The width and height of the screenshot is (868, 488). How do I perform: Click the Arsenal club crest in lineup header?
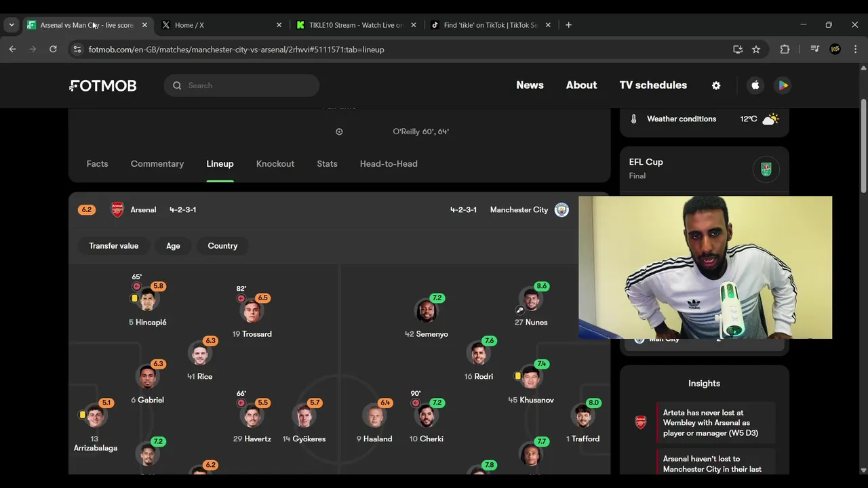(117, 209)
